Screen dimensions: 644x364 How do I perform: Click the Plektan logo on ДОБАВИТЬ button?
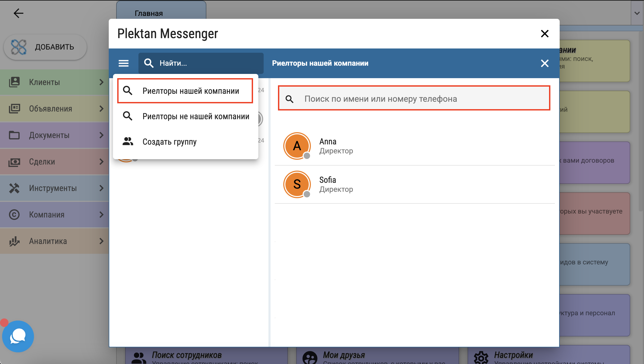coord(19,47)
